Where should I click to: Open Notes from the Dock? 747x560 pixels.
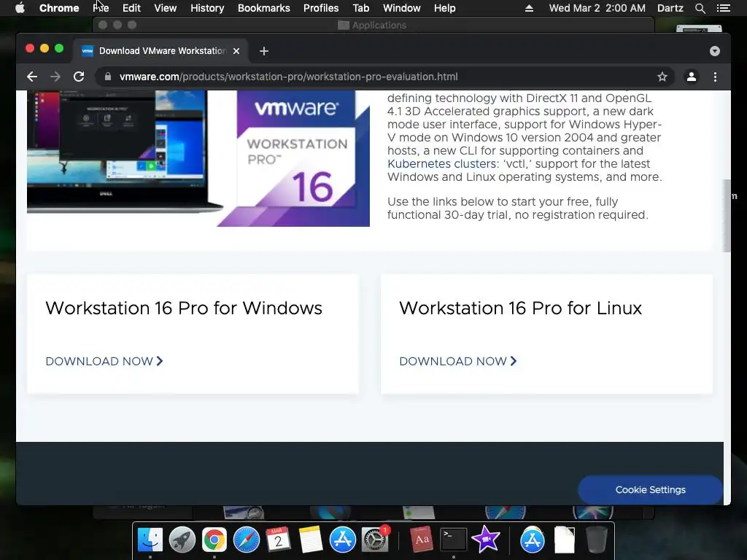310,540
